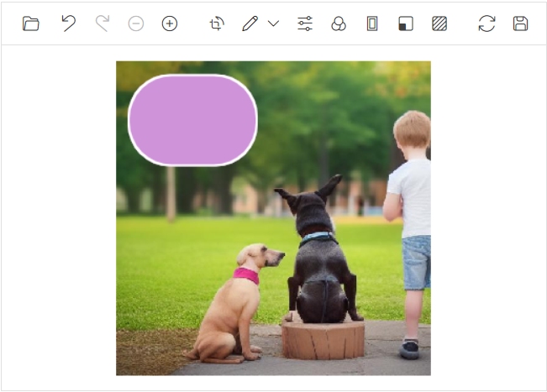547x392 pixels.
Task: Reset the image with circular arrows
Action: (x=487, y=24)
